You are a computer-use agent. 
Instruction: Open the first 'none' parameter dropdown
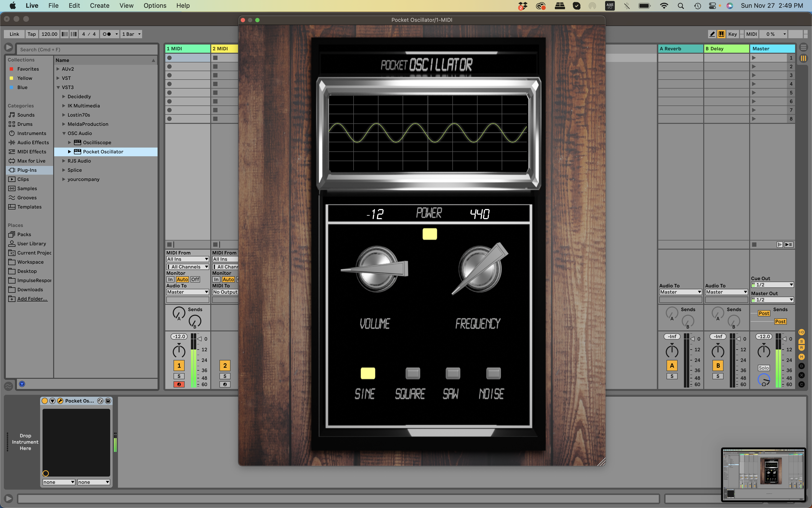click(x=59, y=482)
